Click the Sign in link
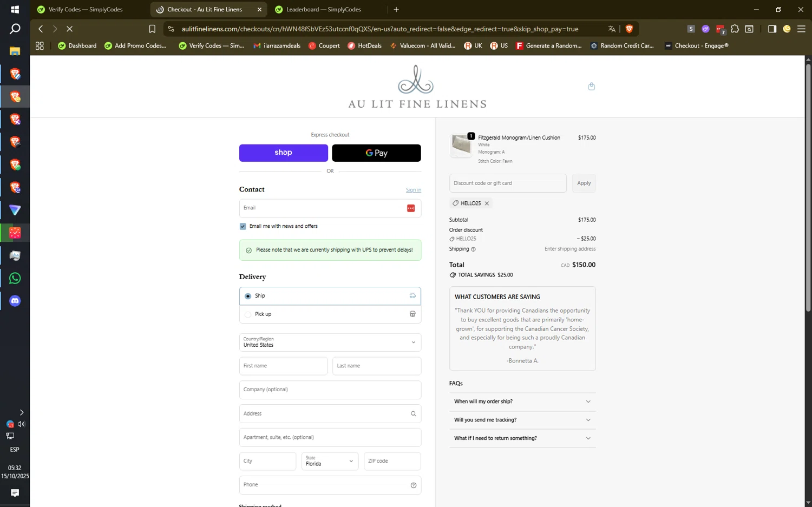The height and width of the screenshot is (507, 812). coord(414,190)
